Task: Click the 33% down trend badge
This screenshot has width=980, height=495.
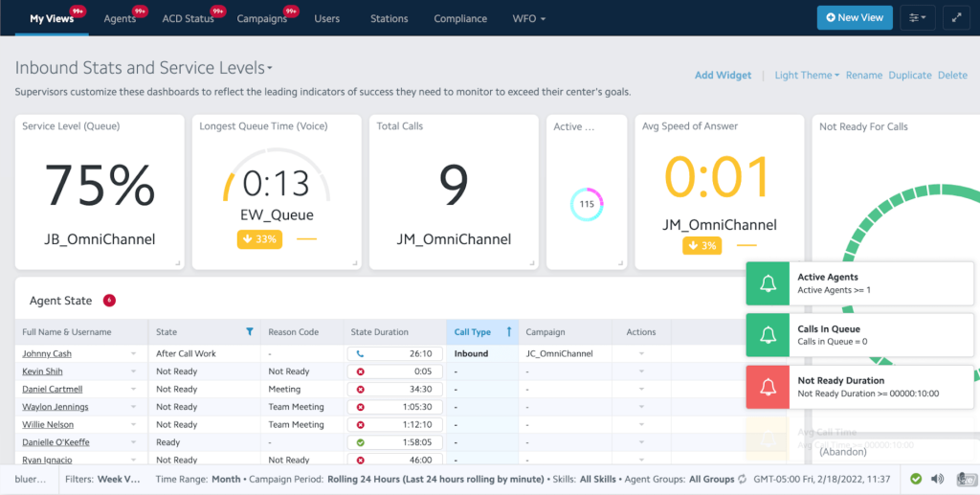Action: [259, 239]
